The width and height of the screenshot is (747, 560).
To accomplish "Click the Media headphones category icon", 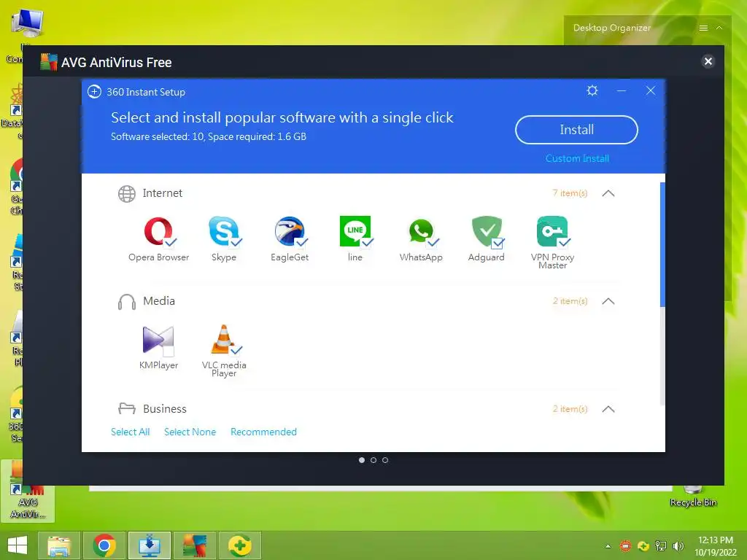I will pyautogui.click(x=127, y=301).
